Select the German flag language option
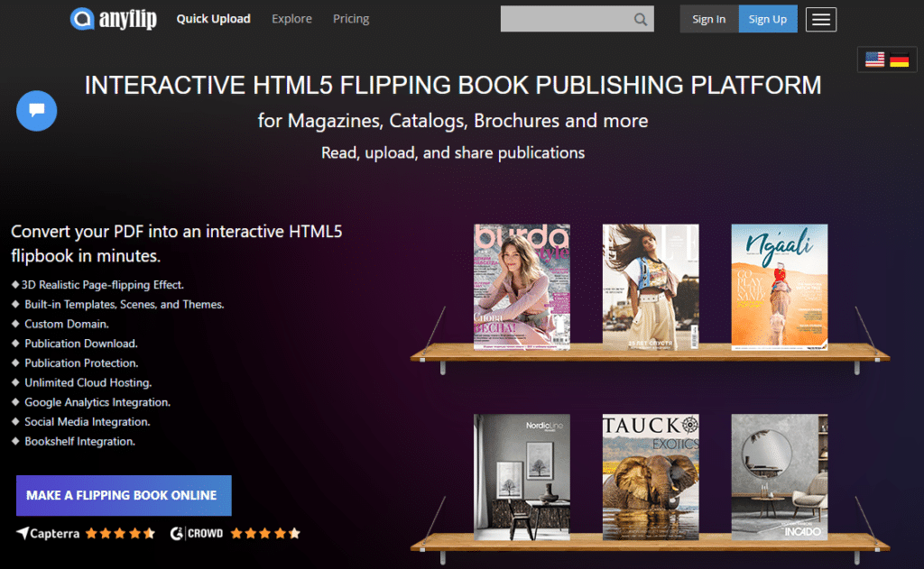924x569 pixels. (900, 59)
